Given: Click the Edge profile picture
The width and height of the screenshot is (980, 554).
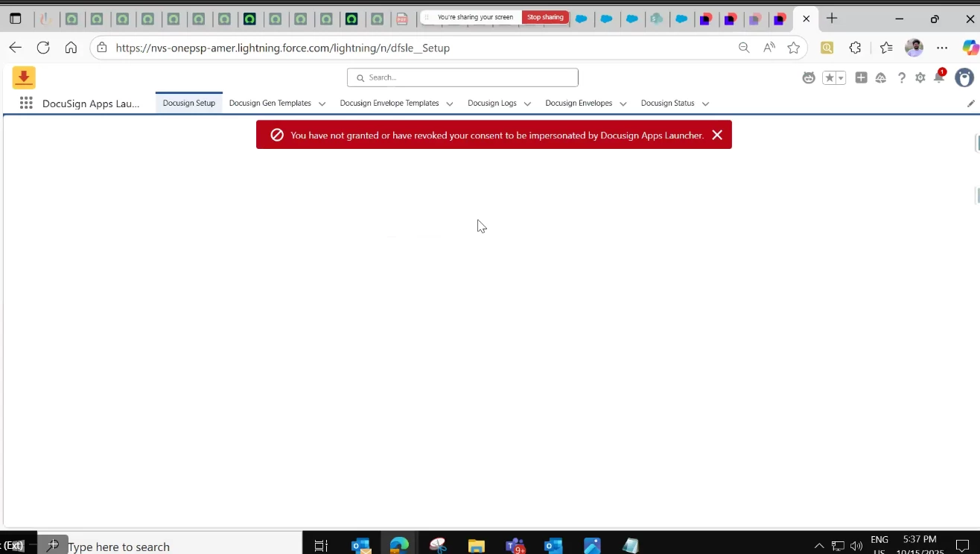Looking at the screenshot, I should tap(914, 48).
